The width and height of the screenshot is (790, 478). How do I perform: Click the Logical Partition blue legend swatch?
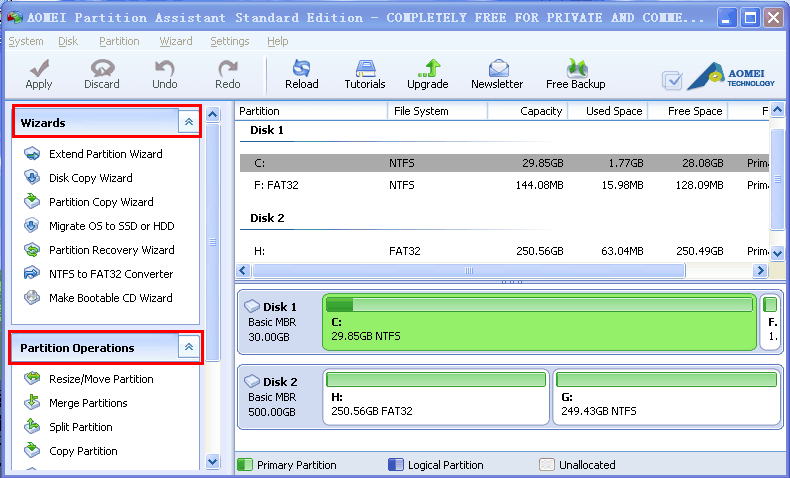[396, 464]
